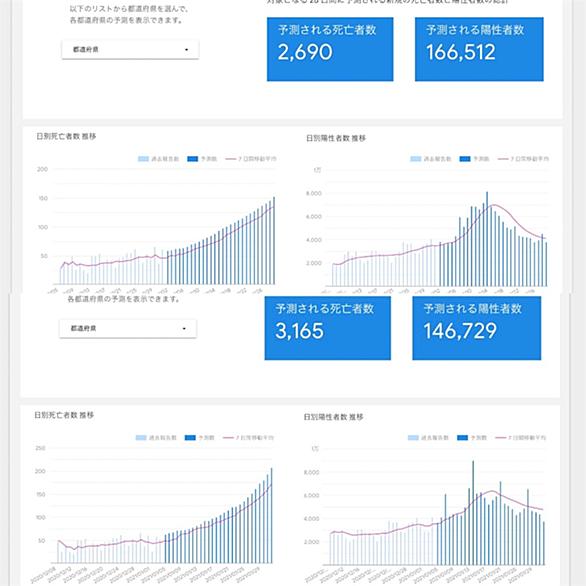Select the 予測される死亡者数 card showing 3,165
Screen dimensions: 586x586
point(328,328)
